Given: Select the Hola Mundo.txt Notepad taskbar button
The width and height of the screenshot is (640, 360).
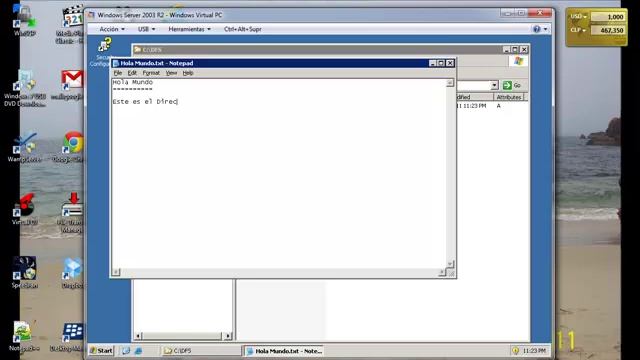Looking at the screenshot, I should pos(284,350).
